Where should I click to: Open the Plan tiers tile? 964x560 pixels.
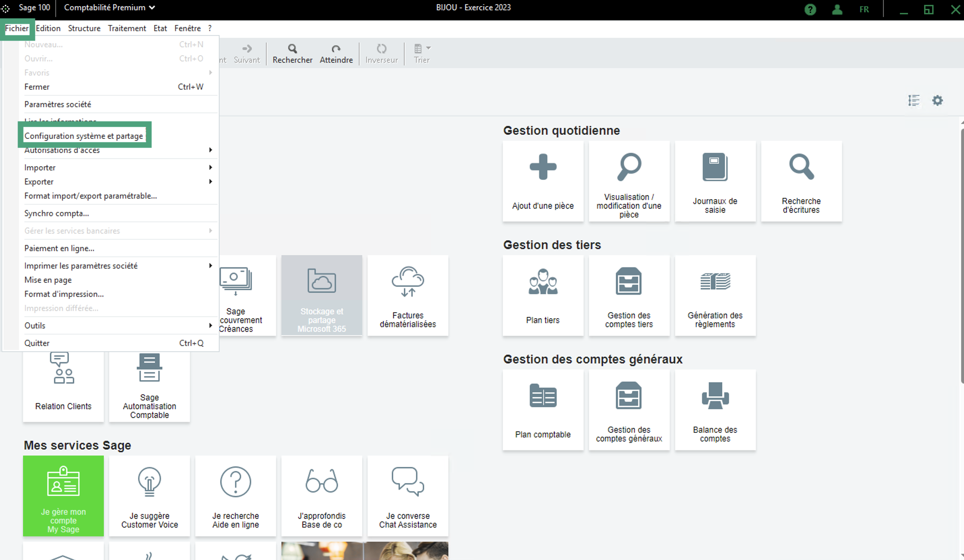[x=543, y=295]
